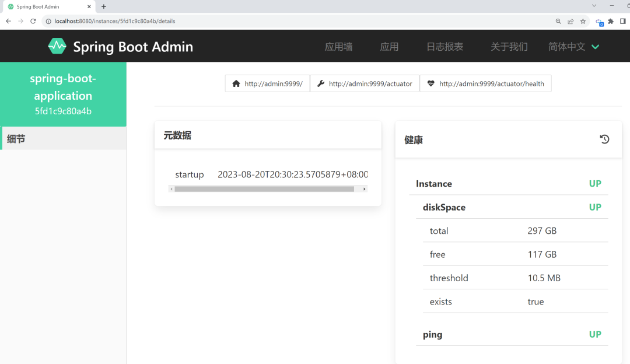Click the total 297 GB value
630x364 pixels.
(542, 231)
